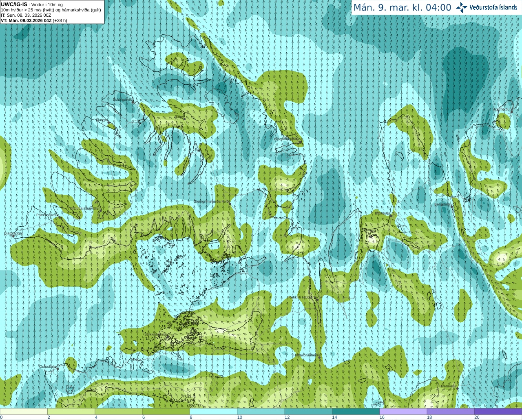522x420 pixels.
Task: Click the '10m hviður > 25 m/s' description line
Action: tap(51, 10)
